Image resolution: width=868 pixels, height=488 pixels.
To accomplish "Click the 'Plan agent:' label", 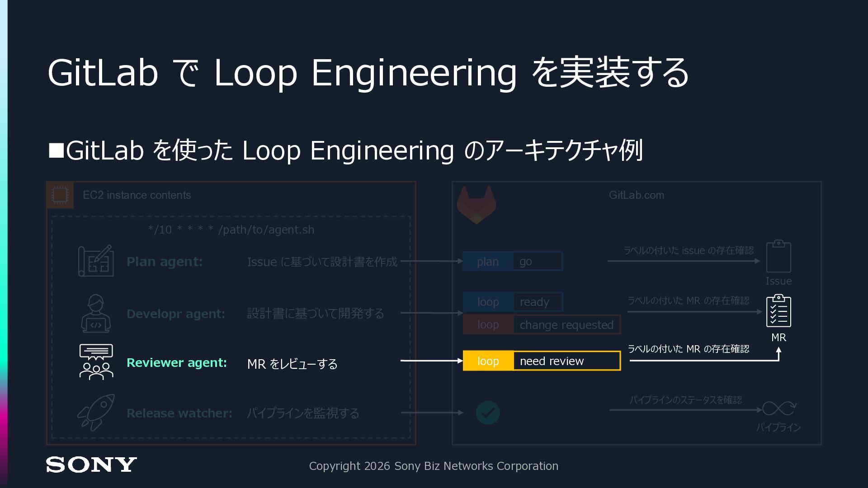I will 165,262.
